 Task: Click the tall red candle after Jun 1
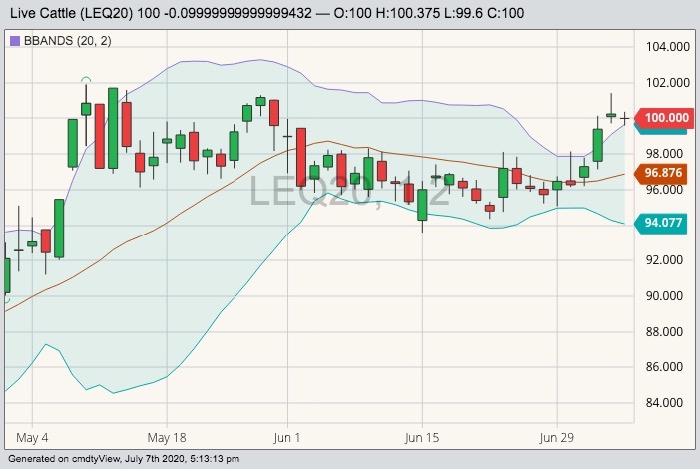(x=301, y=157)
